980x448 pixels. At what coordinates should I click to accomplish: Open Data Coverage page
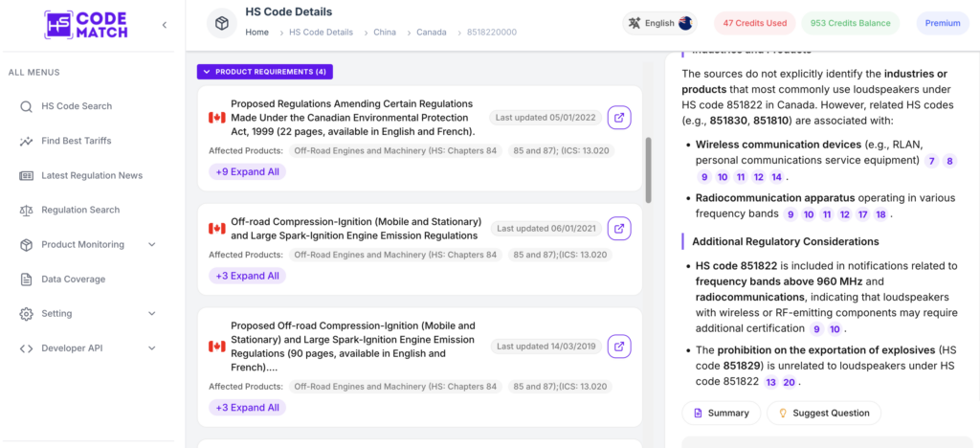[x=73, y=280]
